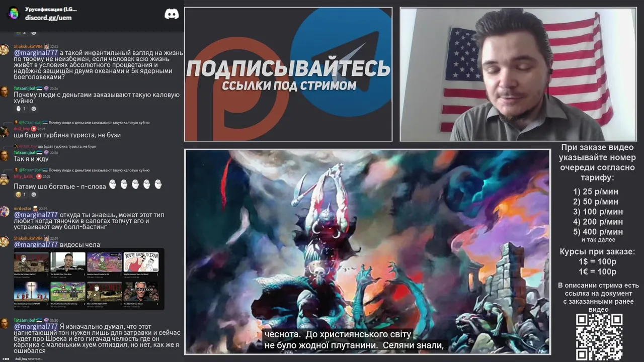Viewport: 644px width, 362px height.
Task: Jump to reply preview above dull_boy's message
Action: point(82,123)
